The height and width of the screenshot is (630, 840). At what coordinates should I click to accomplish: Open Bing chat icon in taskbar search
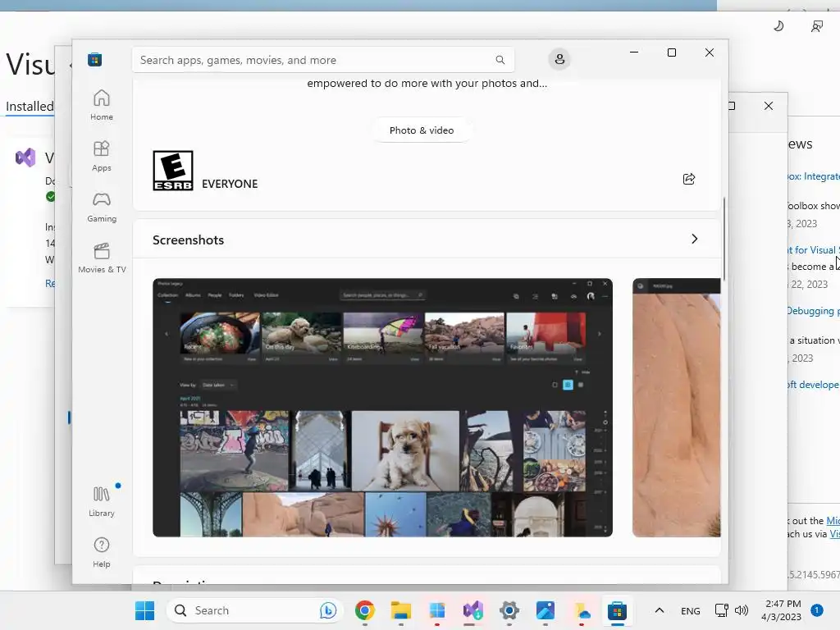point(328,610)
